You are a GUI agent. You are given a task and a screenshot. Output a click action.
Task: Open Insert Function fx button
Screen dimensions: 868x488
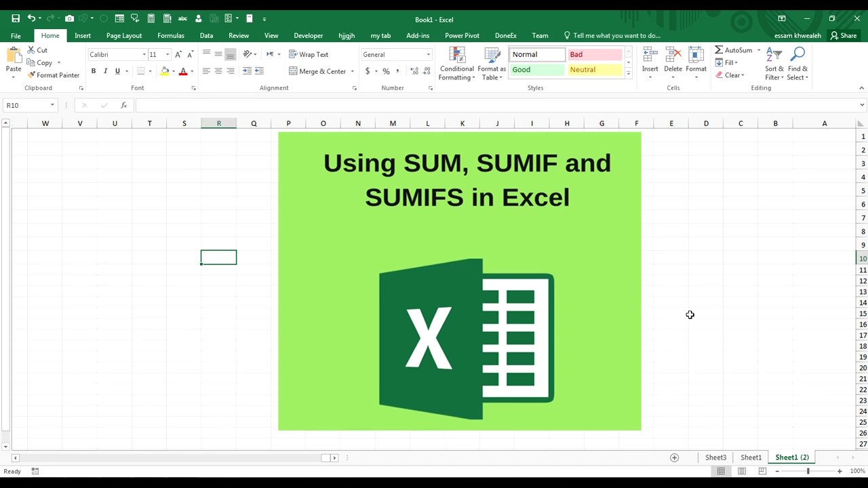click(123, 105)
